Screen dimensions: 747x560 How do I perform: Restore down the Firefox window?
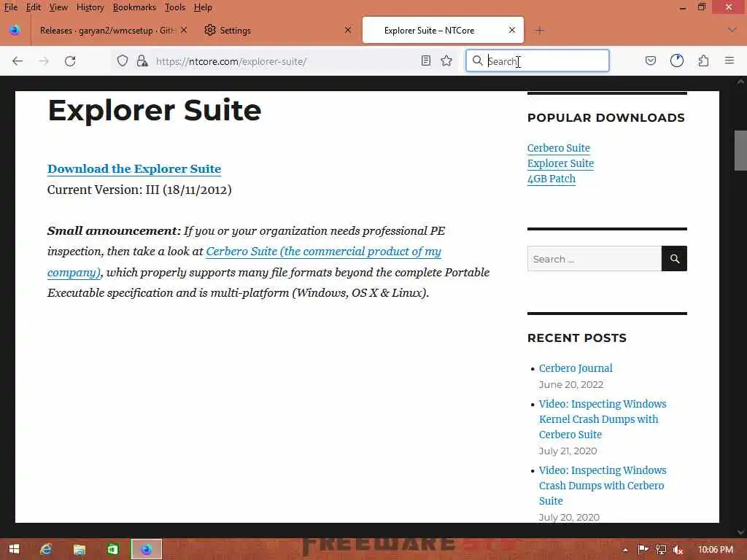coord(702,7)
